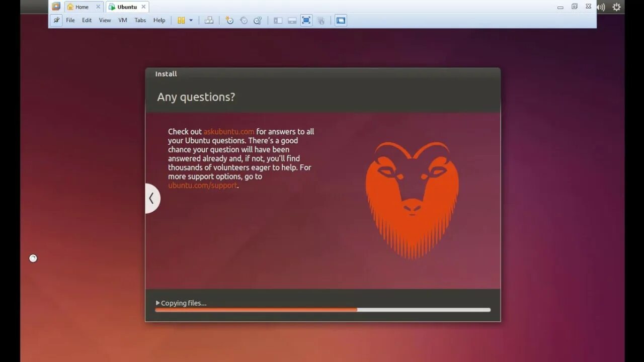644x362 pixels.
Task: Open the File menu
Action: click(70, 20)
